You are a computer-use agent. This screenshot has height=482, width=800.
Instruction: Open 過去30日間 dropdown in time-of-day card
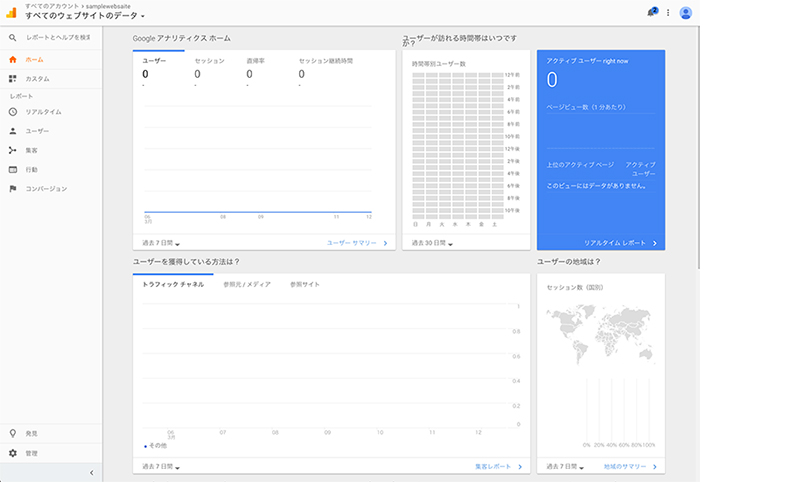coord(432,243)
